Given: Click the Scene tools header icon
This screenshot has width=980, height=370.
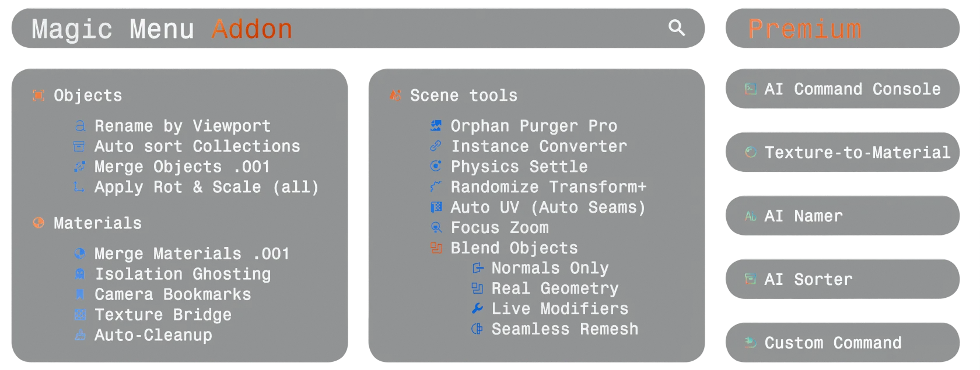Looking at the screenshot, I should pos(395,96).
